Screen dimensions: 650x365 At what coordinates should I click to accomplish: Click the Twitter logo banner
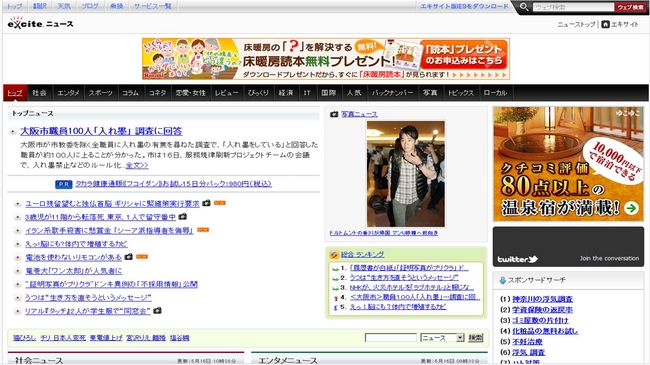click(568, 246)
